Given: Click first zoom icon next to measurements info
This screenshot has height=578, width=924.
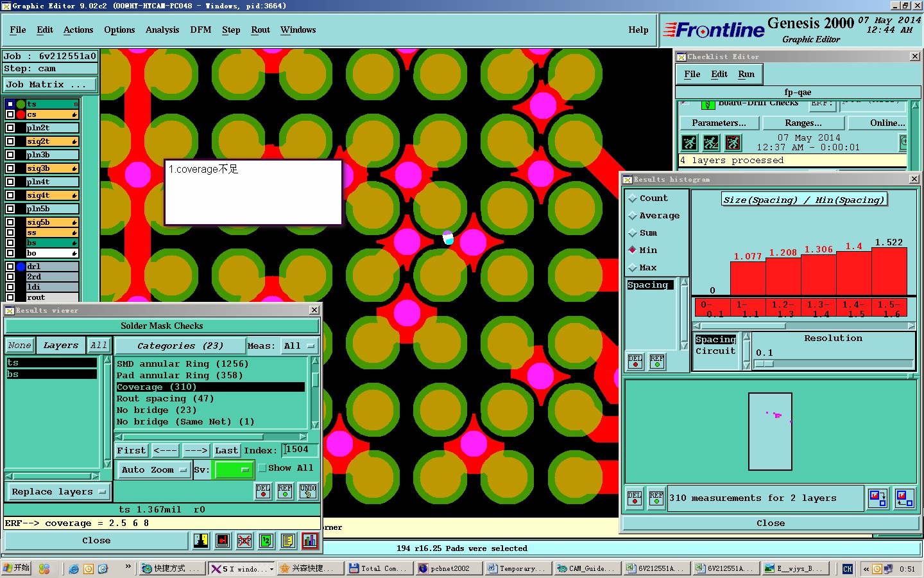Looking at the screenshot, I should [877, 498].
